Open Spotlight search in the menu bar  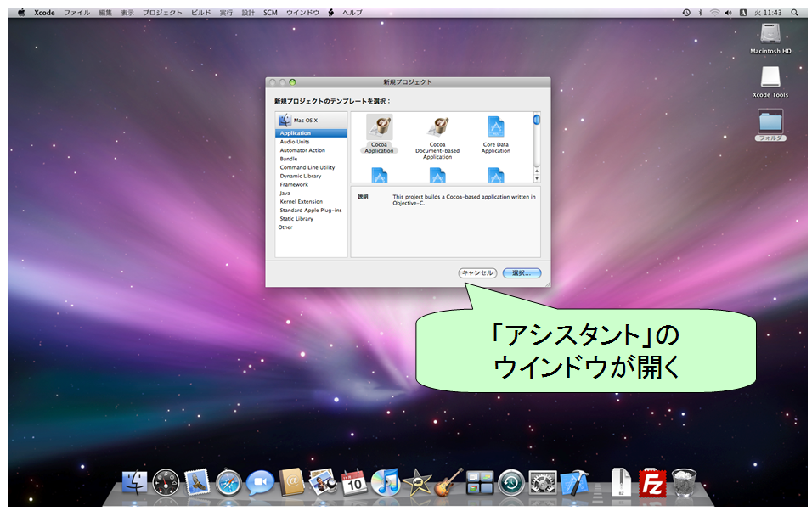tap(794, 13)
